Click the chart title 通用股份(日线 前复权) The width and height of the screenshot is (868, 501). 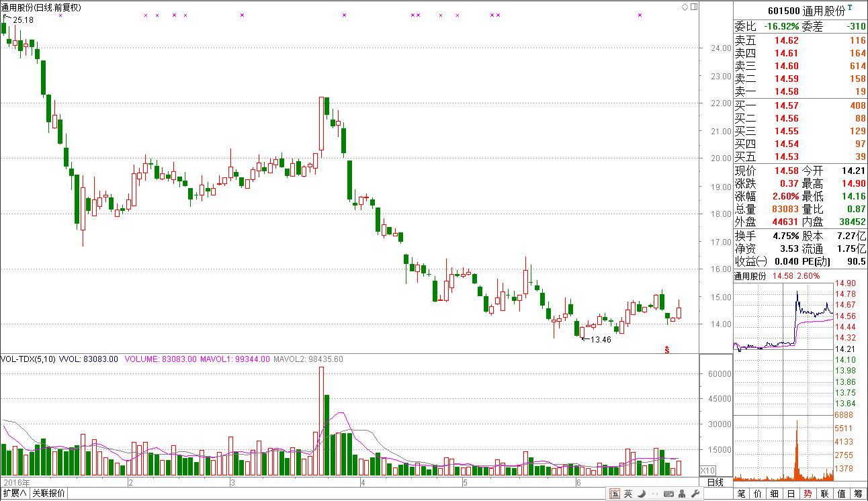[x=42, y=7]
